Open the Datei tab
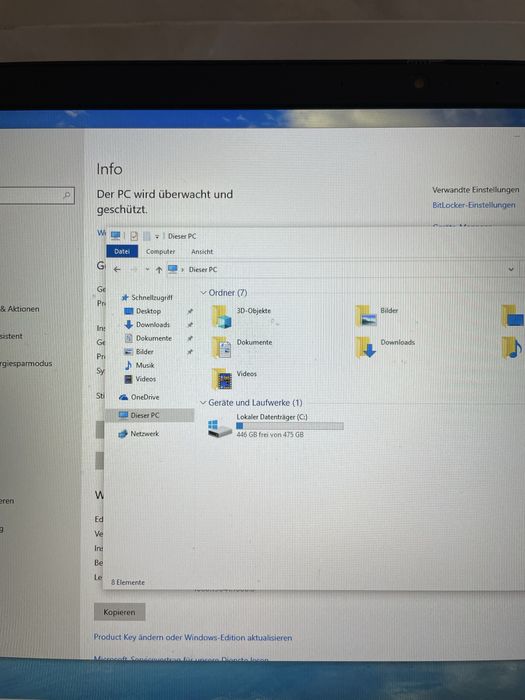 click(x=122, y=251)
